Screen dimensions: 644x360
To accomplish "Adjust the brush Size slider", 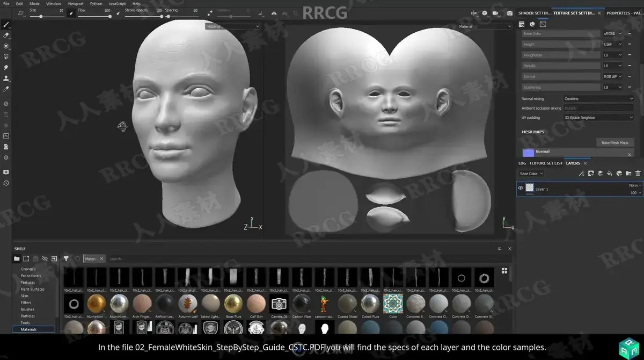I will click(x=47, y=16).
